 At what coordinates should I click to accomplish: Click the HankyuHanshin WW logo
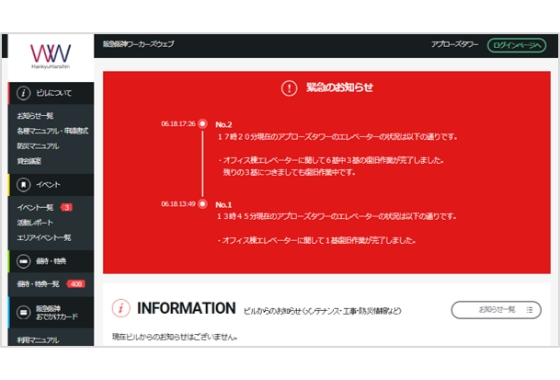tap(50, 56)
